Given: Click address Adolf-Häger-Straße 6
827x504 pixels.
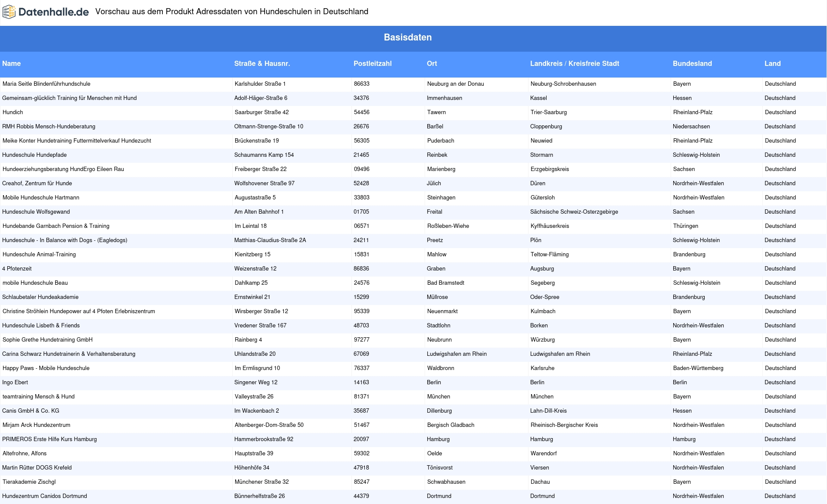Looking at the screenshot, I should click(x=261, y=98).
